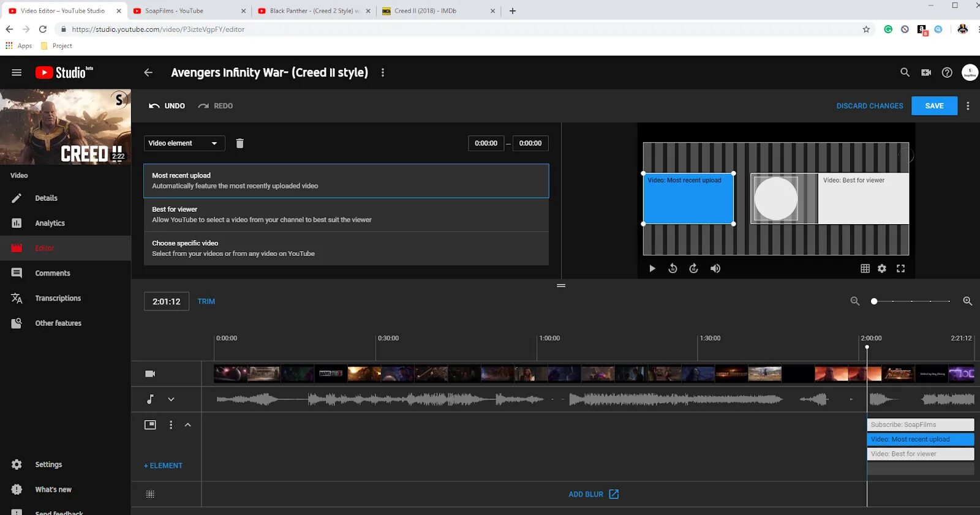Click the timeline zoom slider handle

click(x=874, y=301)
